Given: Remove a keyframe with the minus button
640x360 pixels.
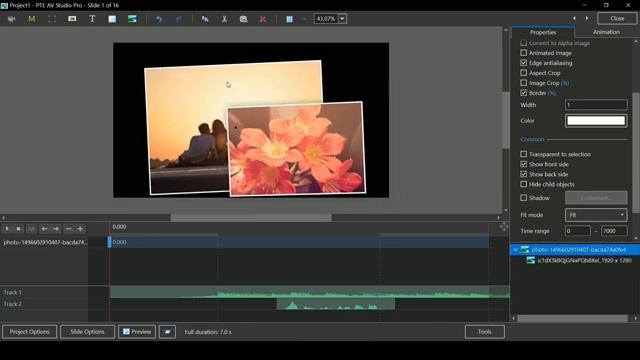Looking at the screenshot, I should point(69,229).
